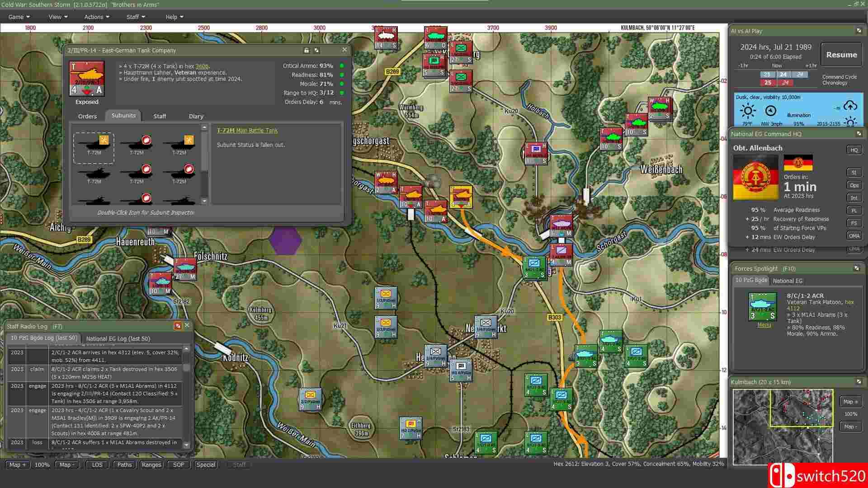This screenshot has width=868, height=488.
Task: Click the pop-out icon of AI vs AI Play panel
Action: [x=859, y=31]
